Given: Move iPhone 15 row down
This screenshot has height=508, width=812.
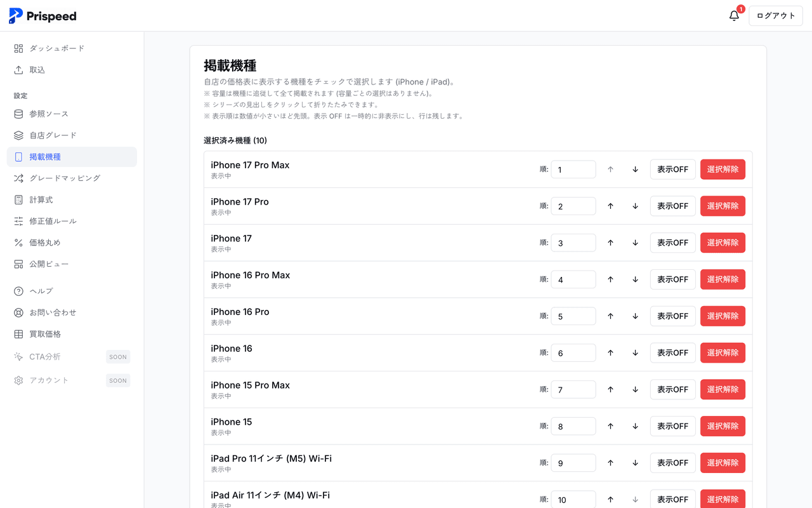Looking at the screenshot, I should pos(635,426).
